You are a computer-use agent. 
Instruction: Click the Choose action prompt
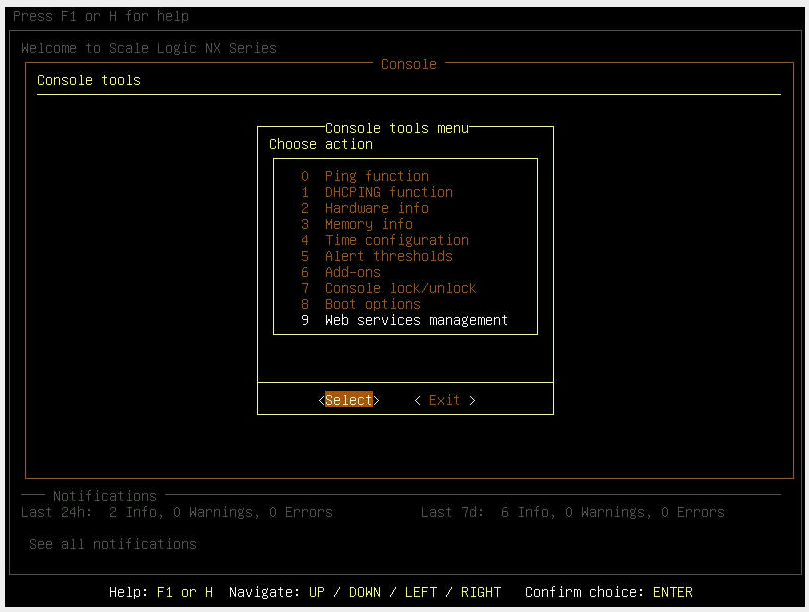tap(320, 144)
